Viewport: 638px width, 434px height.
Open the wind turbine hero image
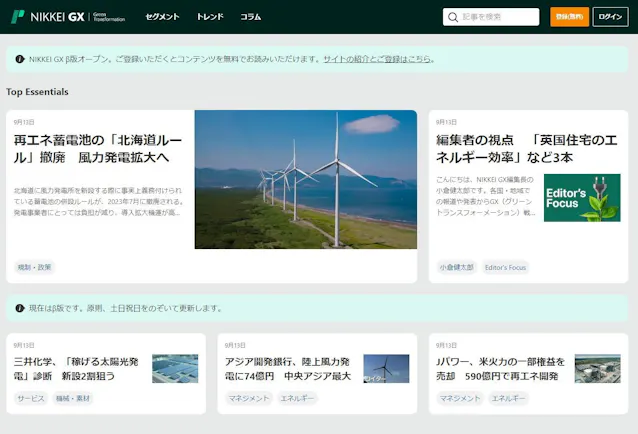(x=306, y=179)
